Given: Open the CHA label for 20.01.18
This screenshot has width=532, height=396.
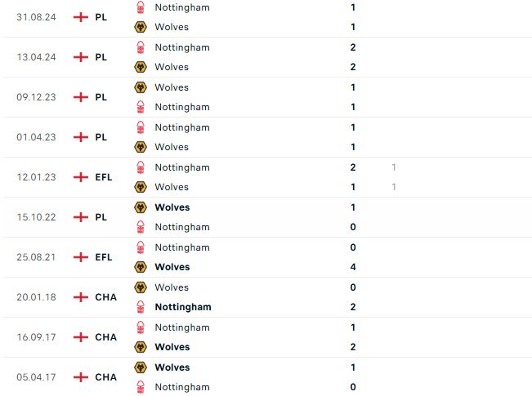Looking at the screenshot, I should (x=106, y=297).
